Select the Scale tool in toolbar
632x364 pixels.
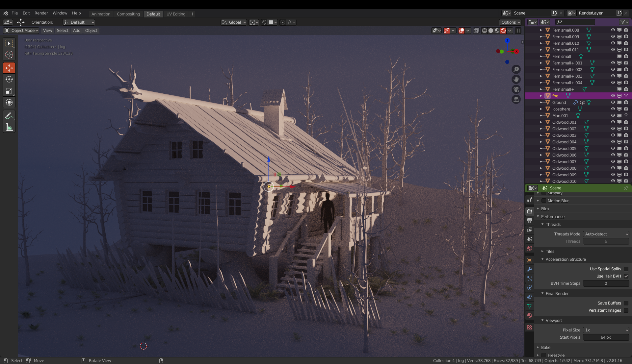pyautogui.click(x=9, y=91)
